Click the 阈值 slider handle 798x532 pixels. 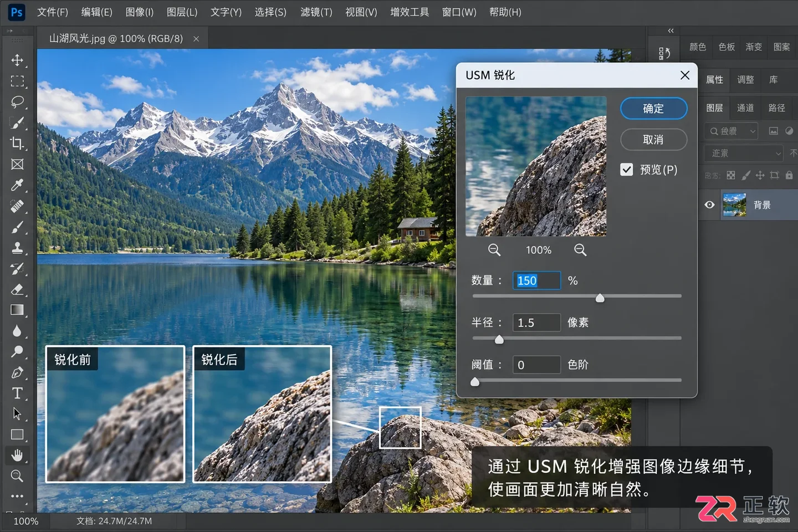click(x=475, y=381)
